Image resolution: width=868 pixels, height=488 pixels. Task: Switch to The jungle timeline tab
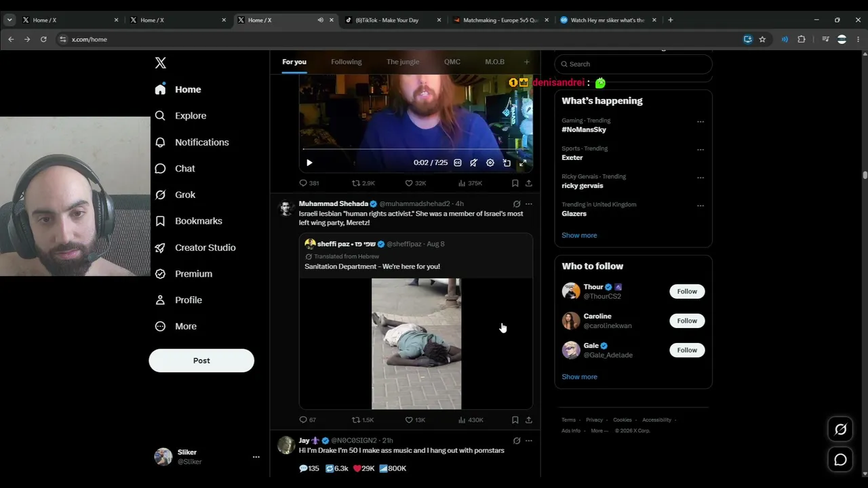[403, 62]
